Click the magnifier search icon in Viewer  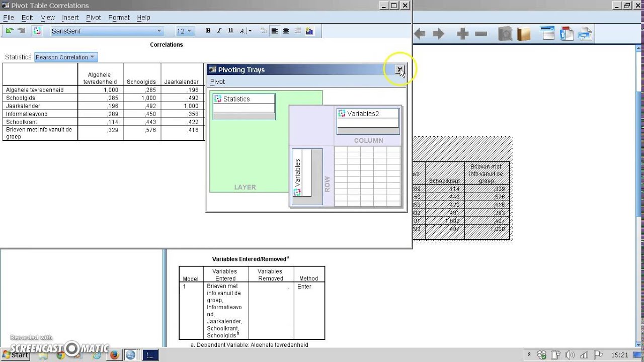click(x=505, y=34)
